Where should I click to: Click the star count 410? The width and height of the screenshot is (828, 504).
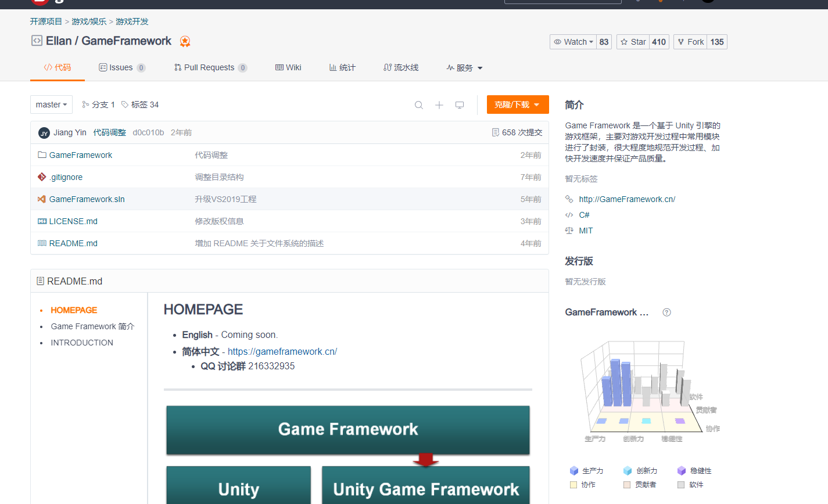(659, 42)
